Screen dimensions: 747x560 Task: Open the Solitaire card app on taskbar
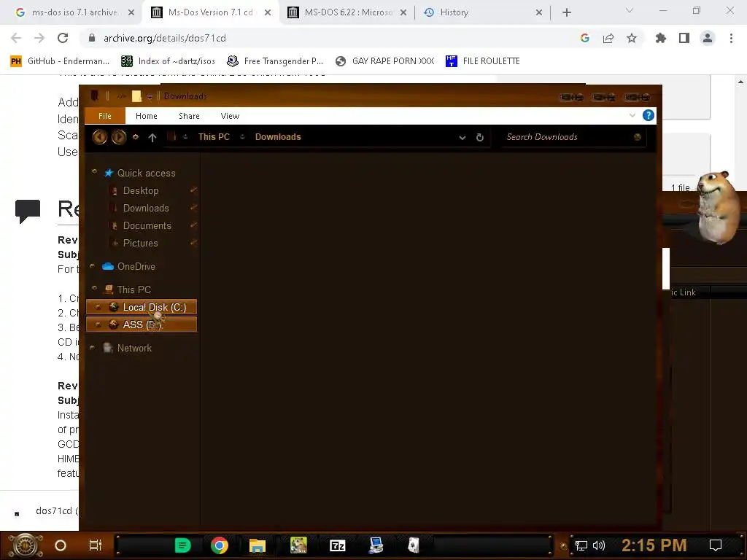[414, 545]
